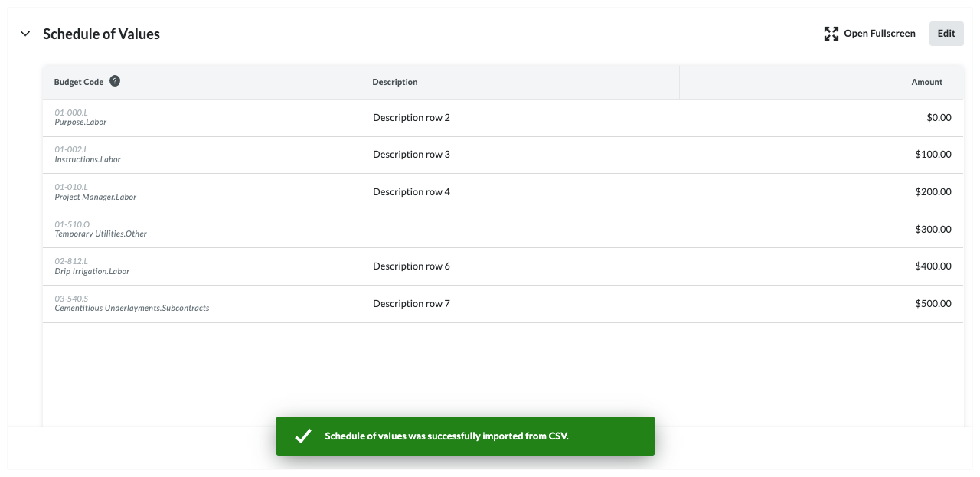Select budget code 01-510.O
This screenshot has height=477, width=980.
coord(72,224)
